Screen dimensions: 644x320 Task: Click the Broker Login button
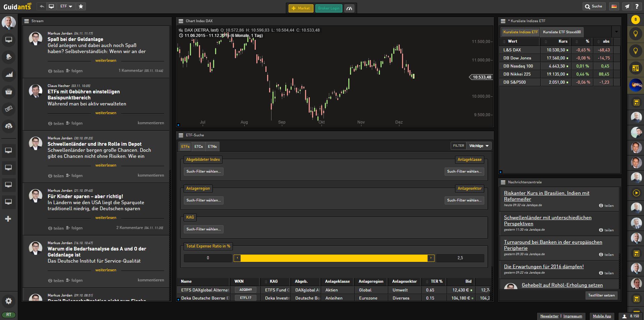[329, 8]
